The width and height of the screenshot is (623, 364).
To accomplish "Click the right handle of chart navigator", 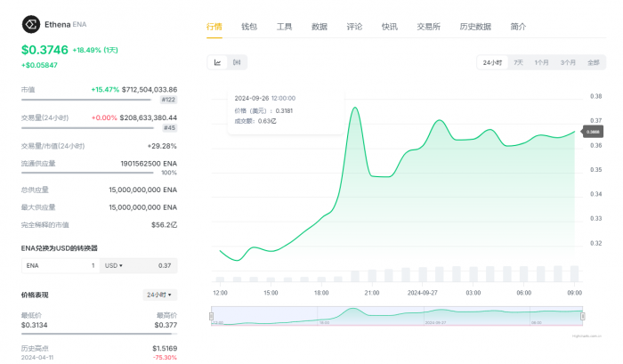I will 582,316.
